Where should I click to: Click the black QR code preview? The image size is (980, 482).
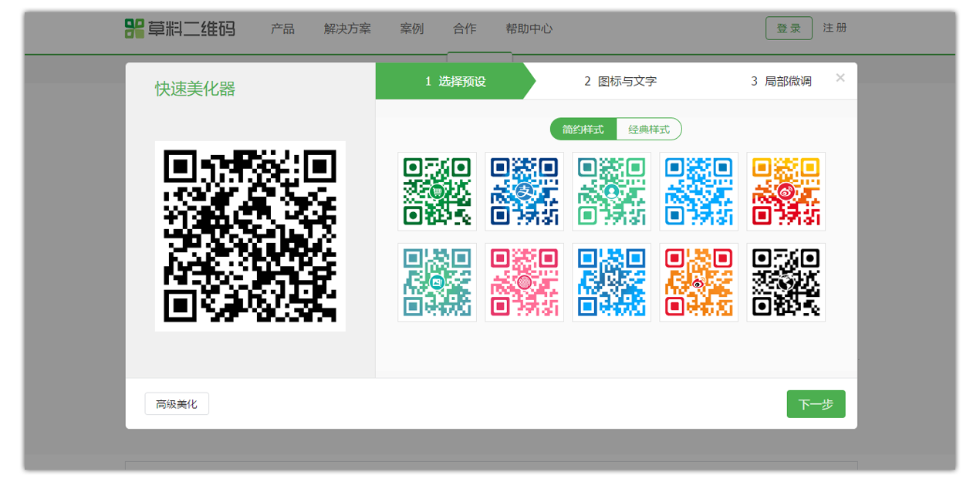(x=250, y=236)
